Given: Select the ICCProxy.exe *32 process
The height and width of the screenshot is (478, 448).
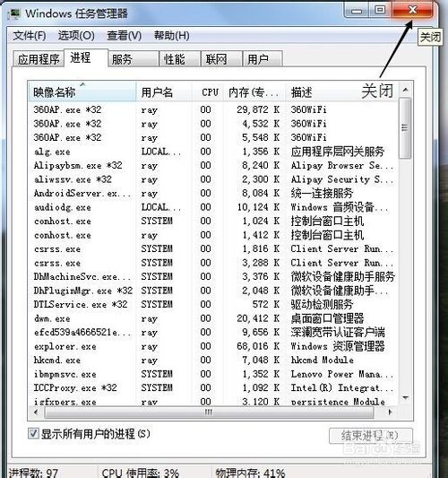Looking at the screenshot, I should click(x=213, y=387).
